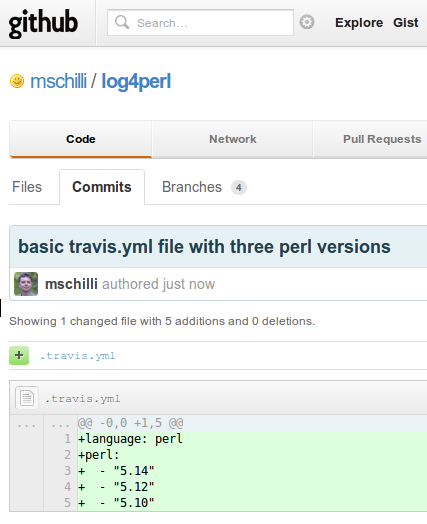Click the yellow smiley repository icon

click(x=17, y=81)
